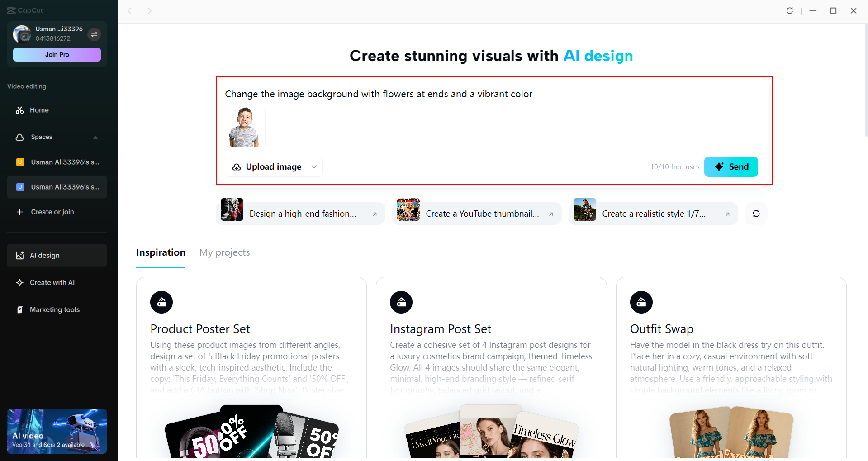The height and width of the screenshot is (461, 868).
Task: Click the Outfit Swap description text
Action: pos(731,367)
